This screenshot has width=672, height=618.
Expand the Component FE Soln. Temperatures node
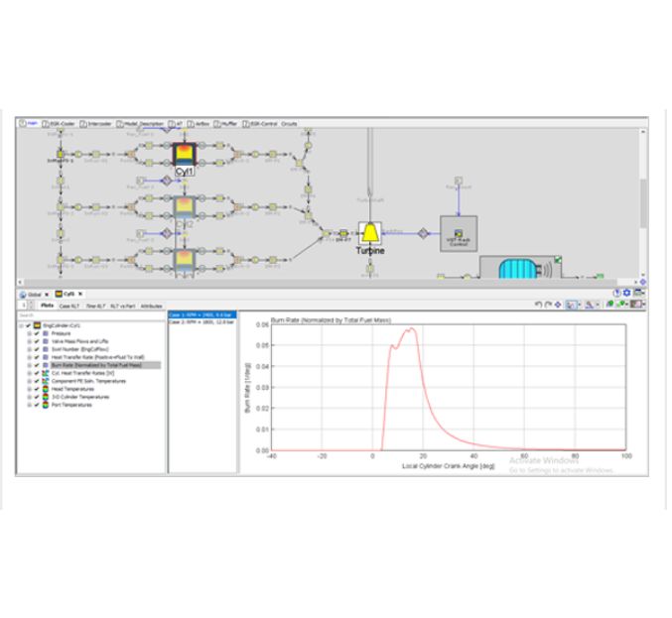pyautogui.click(x=29, y=383)
